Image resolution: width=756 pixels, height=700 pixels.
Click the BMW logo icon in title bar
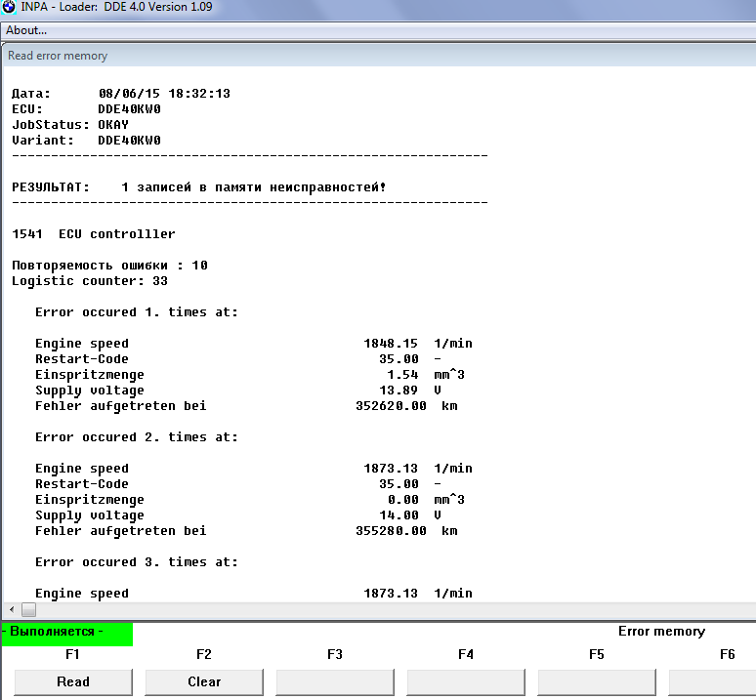click(x=8, y=7)
